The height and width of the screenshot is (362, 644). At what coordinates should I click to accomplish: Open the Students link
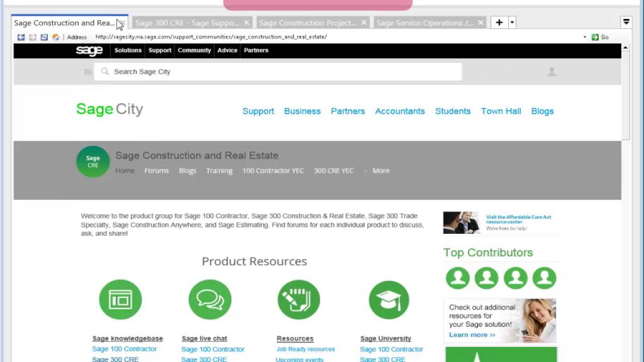coord(453,111)
